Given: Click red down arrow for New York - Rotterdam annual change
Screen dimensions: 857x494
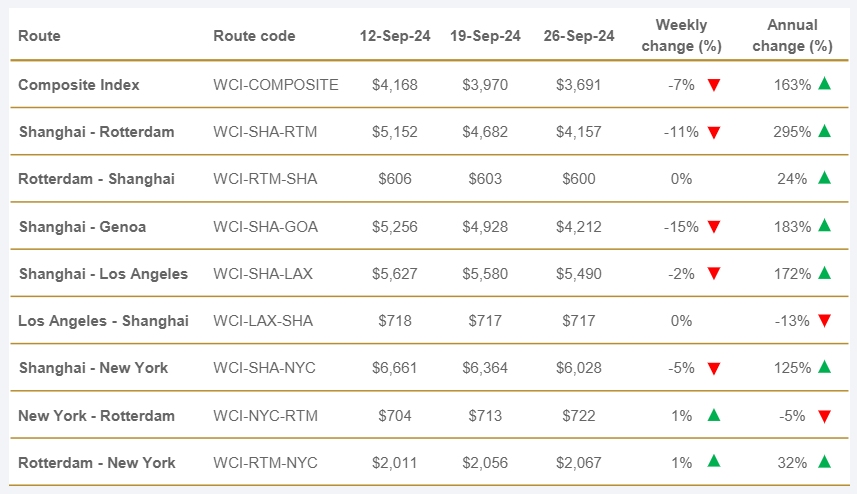Looking at the screenshot, I should (x=824, y=416).
